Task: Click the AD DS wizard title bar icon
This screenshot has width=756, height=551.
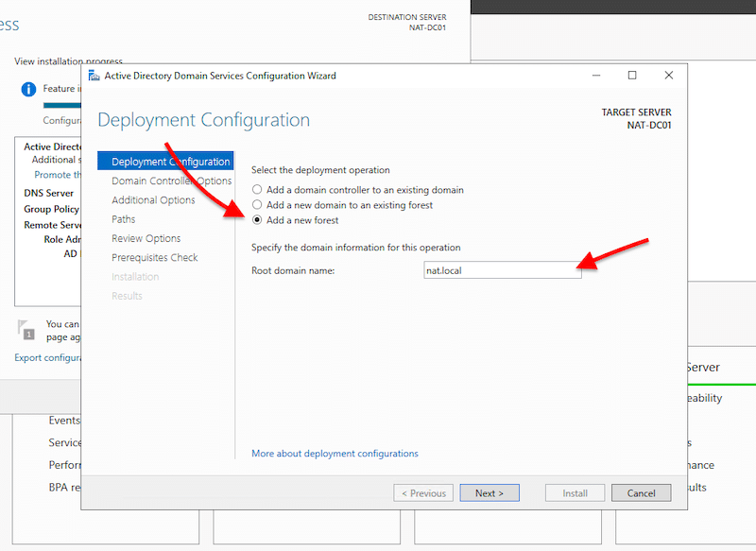Action: [x=94, y=76]
